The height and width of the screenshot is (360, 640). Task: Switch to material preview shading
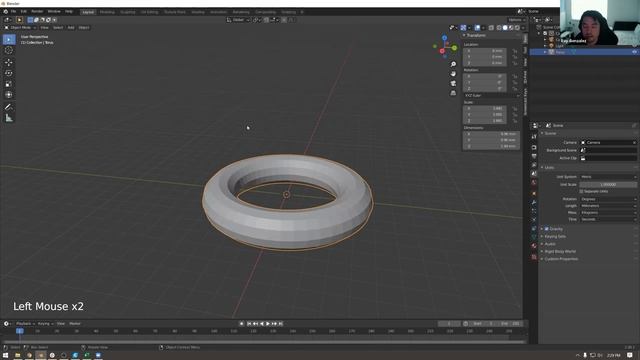click(x=511, y=28)
